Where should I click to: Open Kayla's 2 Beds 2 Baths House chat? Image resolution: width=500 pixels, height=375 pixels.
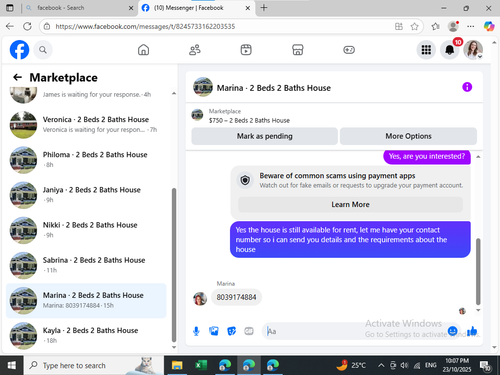(87, 336)
